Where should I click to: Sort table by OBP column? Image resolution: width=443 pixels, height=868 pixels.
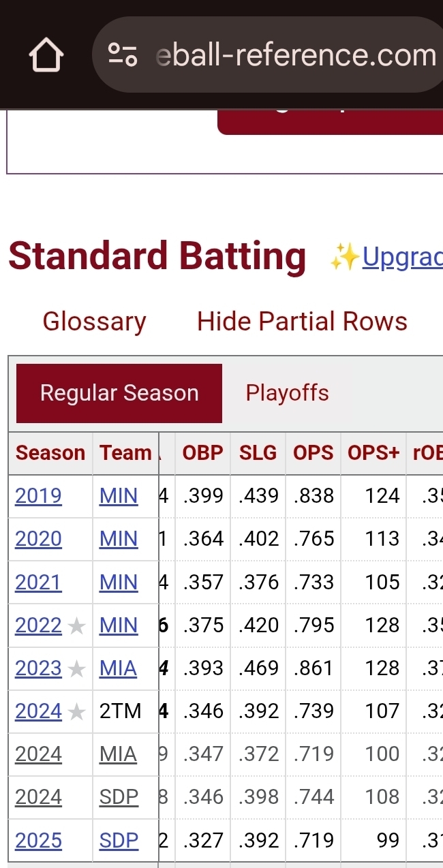(x=202, y=453)
